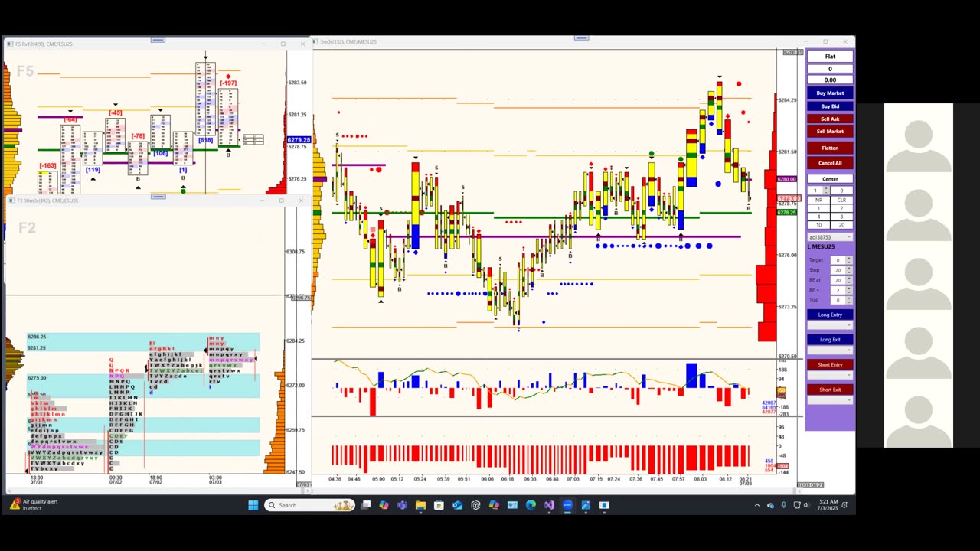Viewport: 980px width, 551px height.
Task: Click the 3m0s CME/MESU25 chart title
Action: tap(348, 41)
